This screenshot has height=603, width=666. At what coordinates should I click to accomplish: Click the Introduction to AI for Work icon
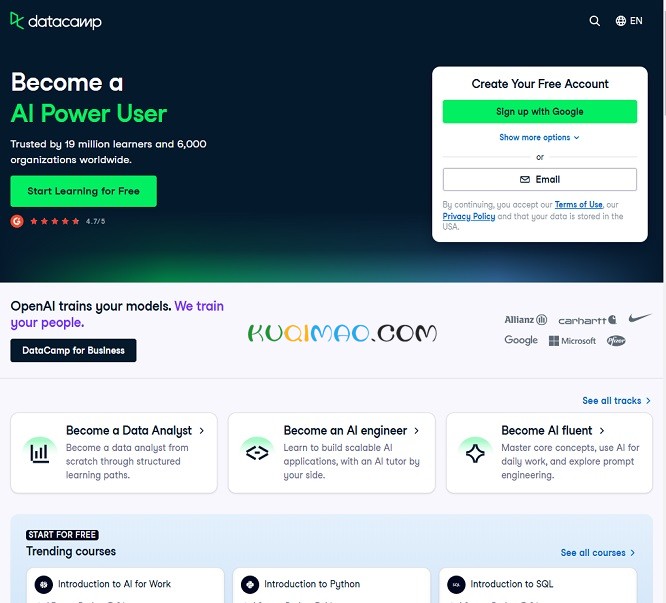(44, 584)
